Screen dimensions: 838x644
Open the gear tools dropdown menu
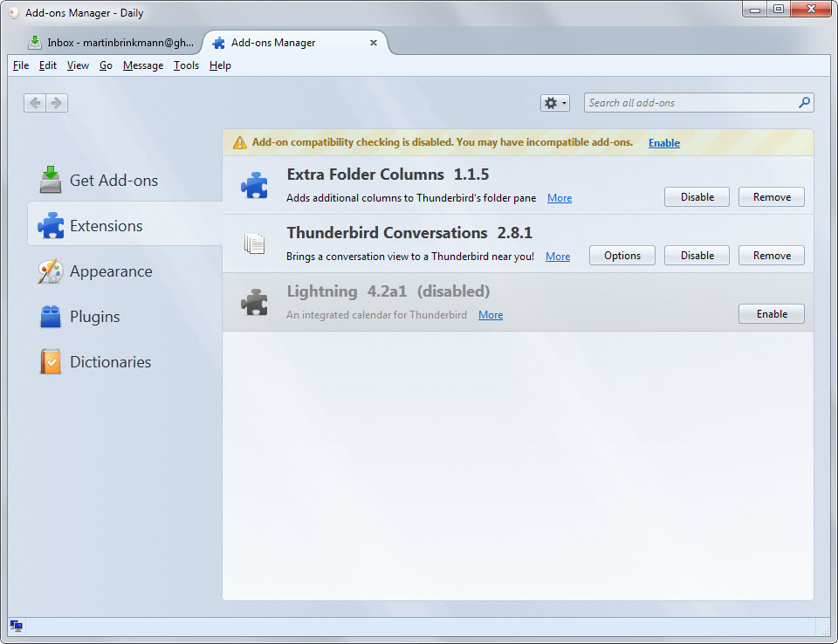pos(555,103)
